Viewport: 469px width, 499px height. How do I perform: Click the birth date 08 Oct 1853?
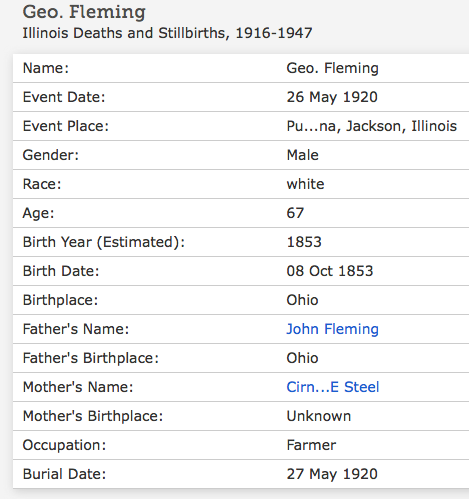[330, 271]
